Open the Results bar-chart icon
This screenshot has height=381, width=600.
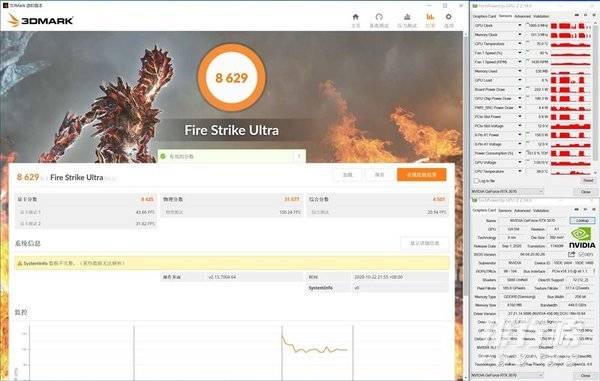[x=430, y=17]
